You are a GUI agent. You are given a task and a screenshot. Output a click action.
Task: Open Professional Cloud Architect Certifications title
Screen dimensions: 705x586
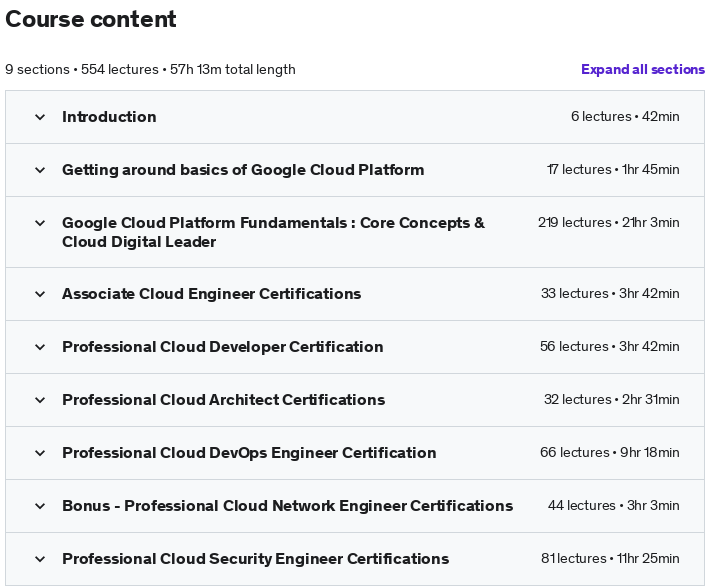pos(223,400)
